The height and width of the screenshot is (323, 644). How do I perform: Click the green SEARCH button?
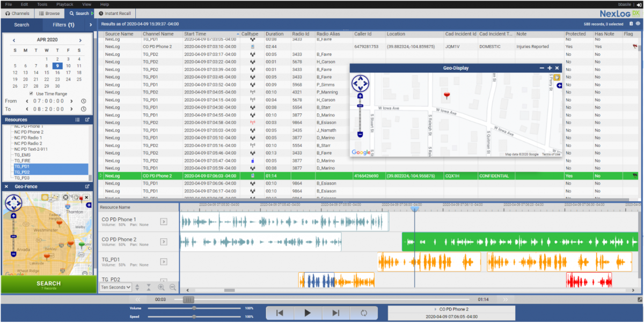pos(48,284)
